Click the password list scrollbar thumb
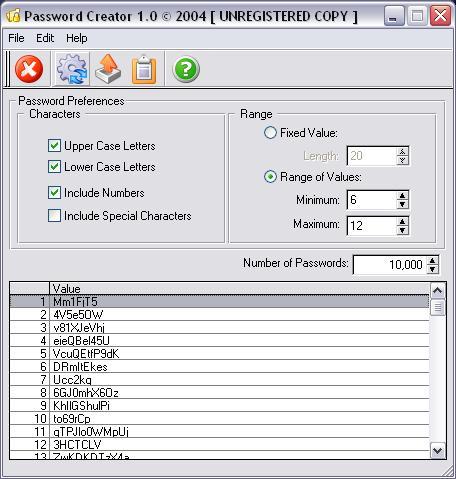 (437, 307)
